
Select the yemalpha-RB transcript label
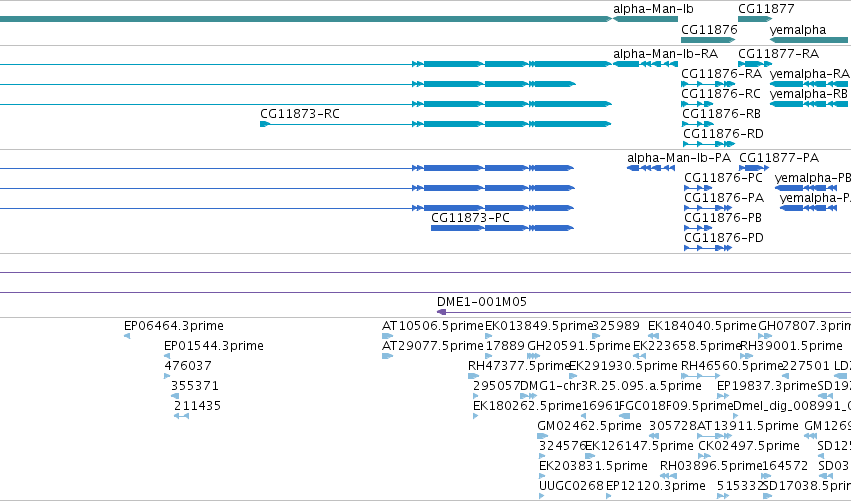coord(809,94)
